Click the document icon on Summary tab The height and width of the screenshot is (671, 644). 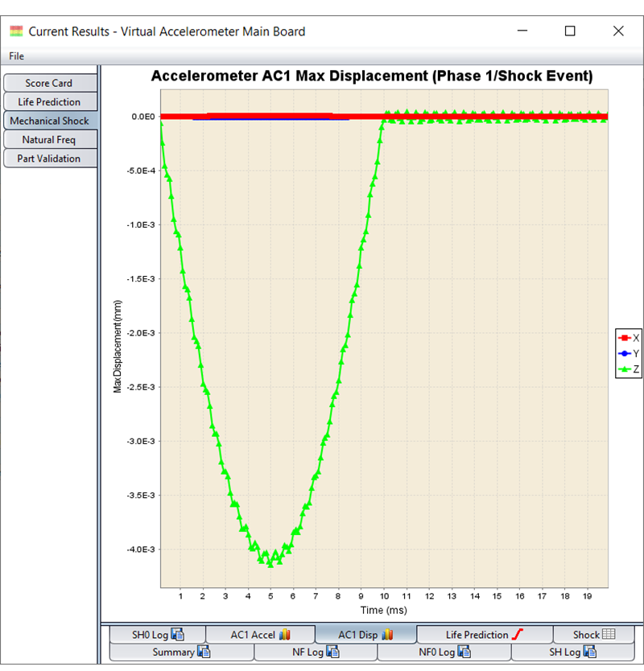[x=204, y=652]
